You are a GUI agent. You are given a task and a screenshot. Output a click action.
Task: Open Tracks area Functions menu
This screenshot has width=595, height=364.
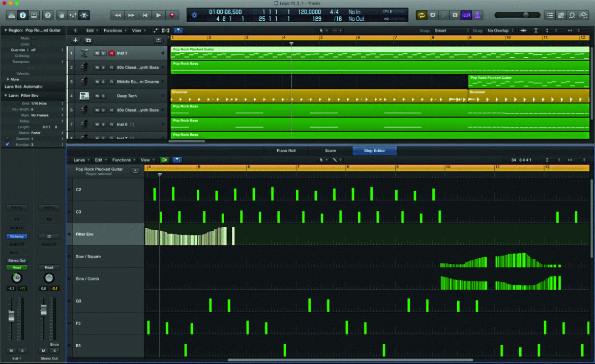click(x=114, y=31)
